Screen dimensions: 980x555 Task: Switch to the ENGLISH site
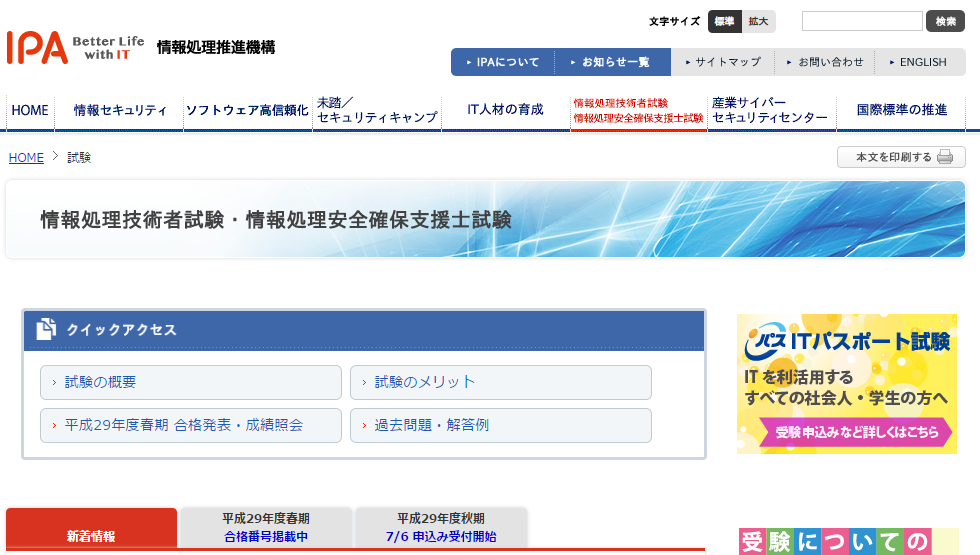tap(919, 62)
